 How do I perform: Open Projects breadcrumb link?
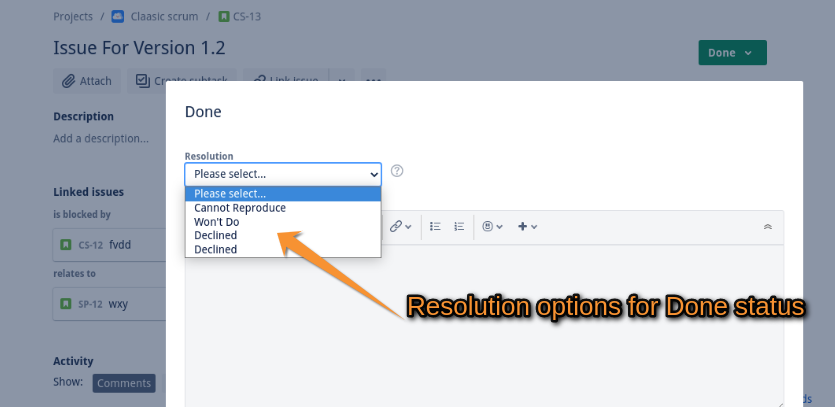tap(73, 17)
